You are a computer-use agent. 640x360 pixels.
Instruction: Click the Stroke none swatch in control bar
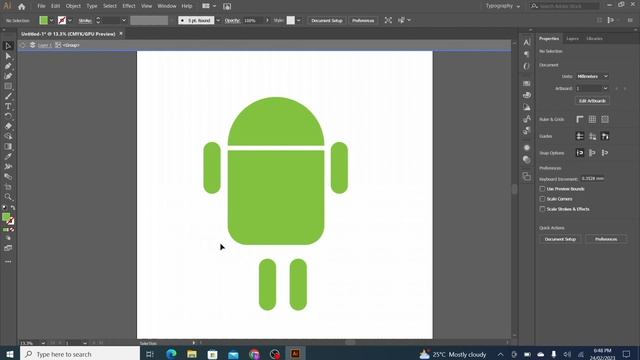point(62,20)
